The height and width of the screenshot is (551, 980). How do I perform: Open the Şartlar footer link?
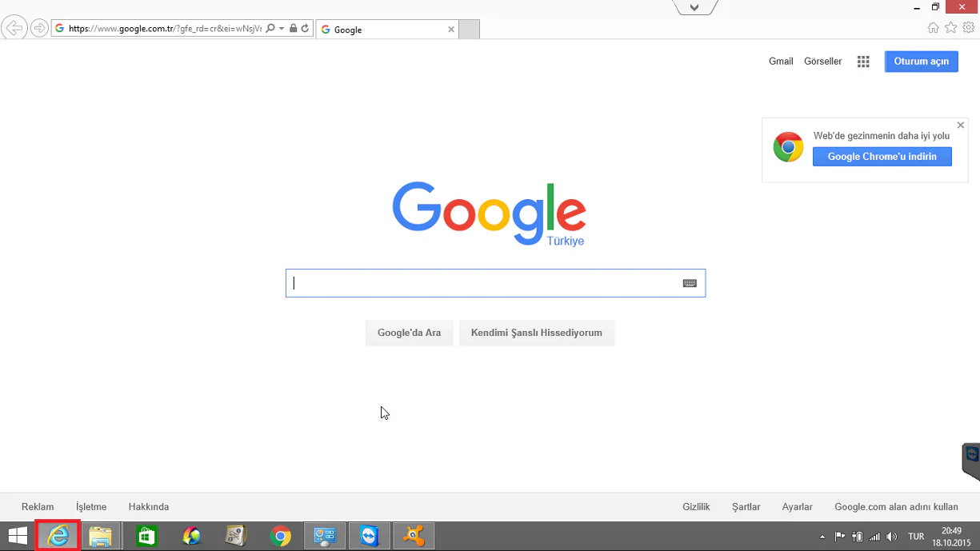pyautogui.click(x=746, y=507)
